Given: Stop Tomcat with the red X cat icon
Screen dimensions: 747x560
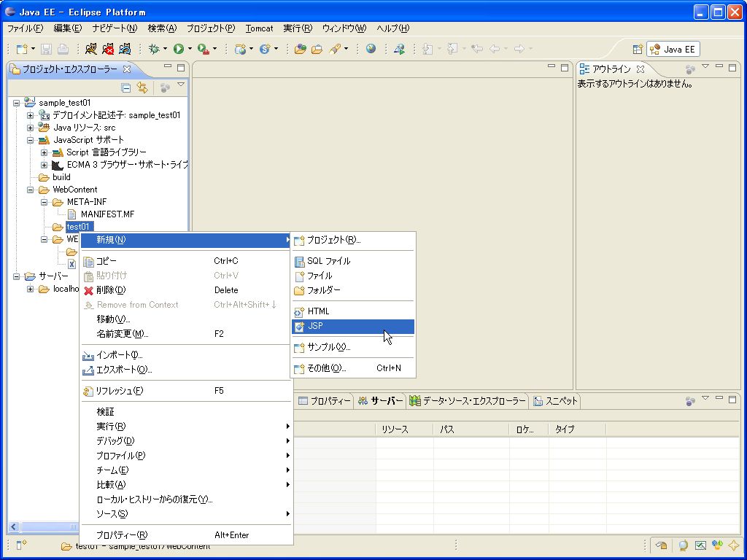Looking at the screenshot, I should 108,49.
